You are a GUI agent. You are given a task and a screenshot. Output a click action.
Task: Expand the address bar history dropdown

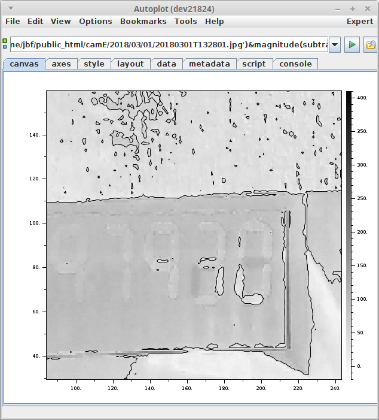click(335, 44)
